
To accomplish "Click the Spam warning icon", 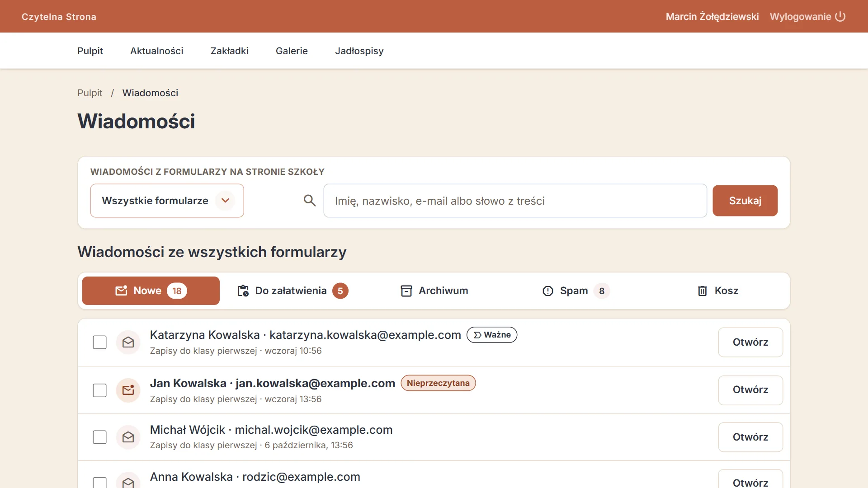I will click(x=548, y=291).
